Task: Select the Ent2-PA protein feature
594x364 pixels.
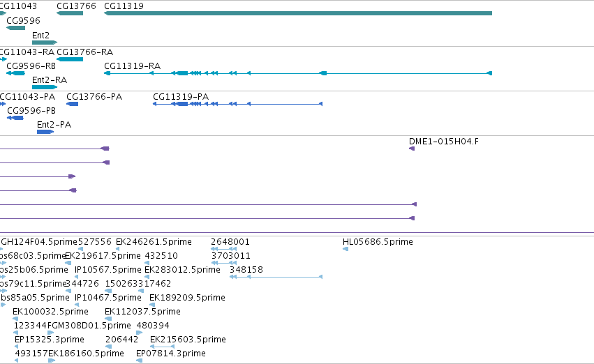Action: click(45, 132)
